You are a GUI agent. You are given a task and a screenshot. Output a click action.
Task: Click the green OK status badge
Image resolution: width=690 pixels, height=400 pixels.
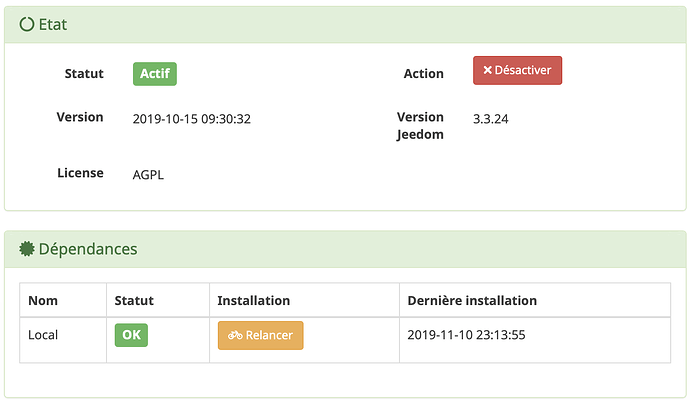click(x=131, y=335)
